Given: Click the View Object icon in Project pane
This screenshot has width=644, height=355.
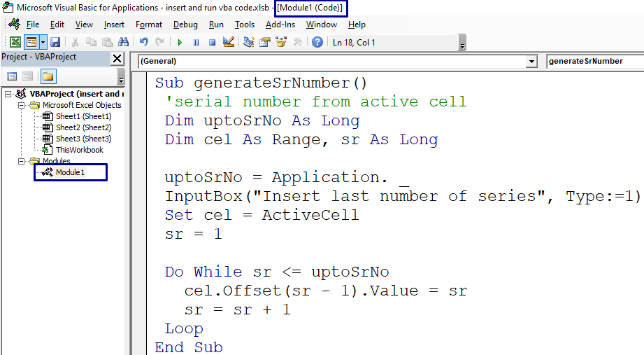Looking at the screenshot, I should pos(27,76).
